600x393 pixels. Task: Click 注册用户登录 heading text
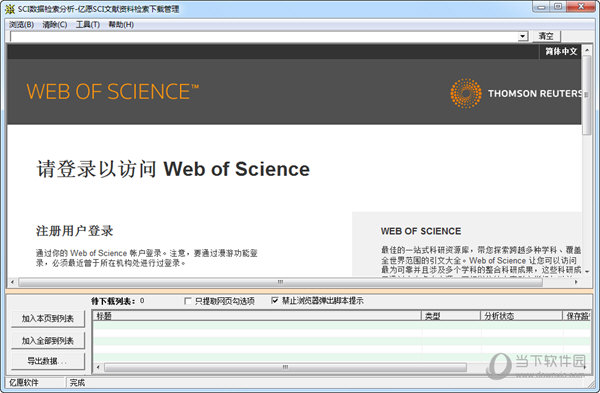coord(75,231)
